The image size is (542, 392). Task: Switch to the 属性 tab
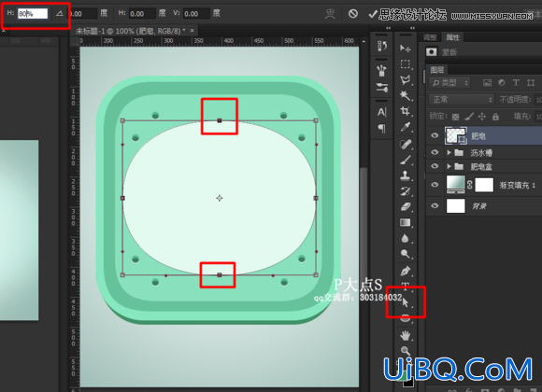[452, 37]
